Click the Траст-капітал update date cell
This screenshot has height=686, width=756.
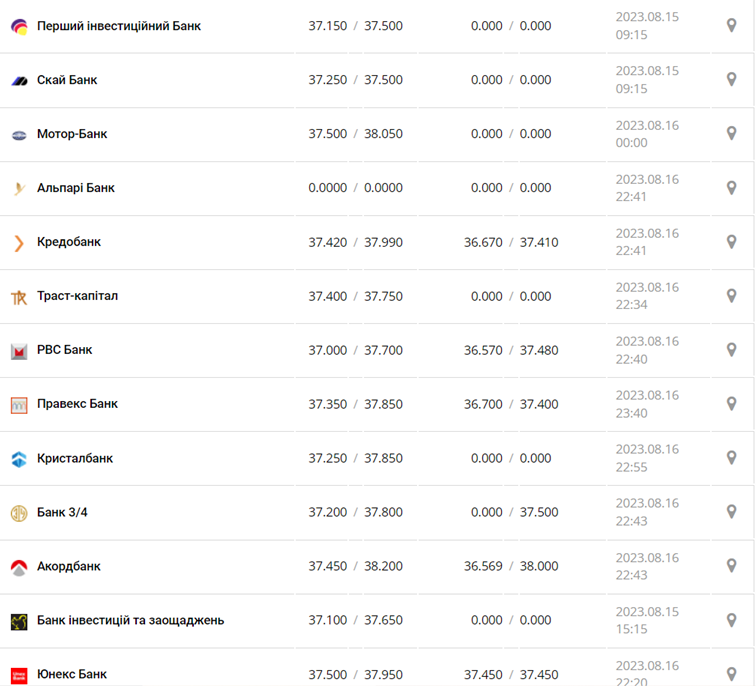646,296
